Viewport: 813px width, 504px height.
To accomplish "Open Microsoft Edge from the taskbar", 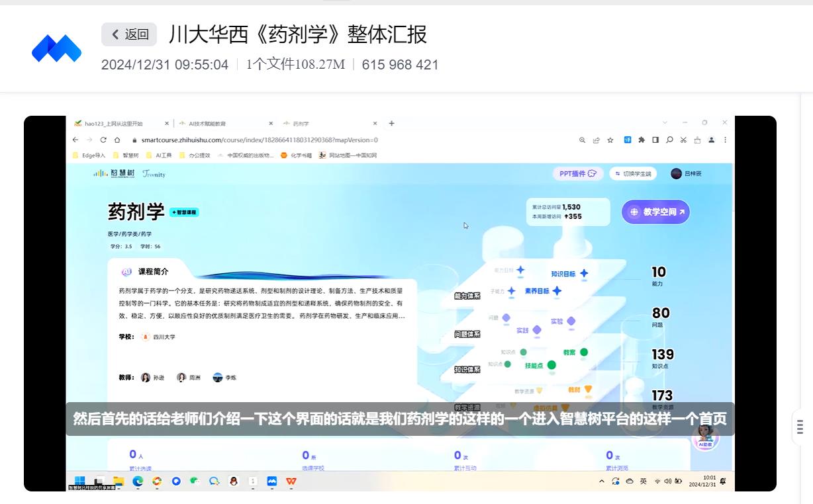I will pos(138,481).
